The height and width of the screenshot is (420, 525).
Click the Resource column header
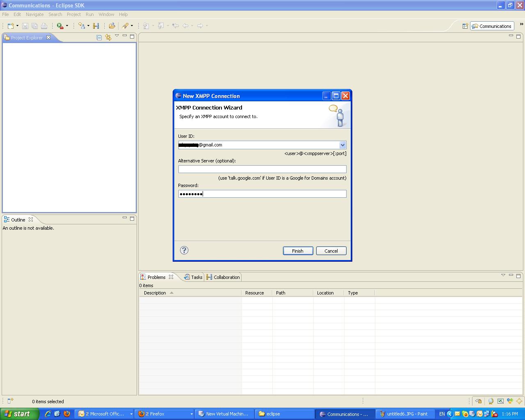point(257,293)
